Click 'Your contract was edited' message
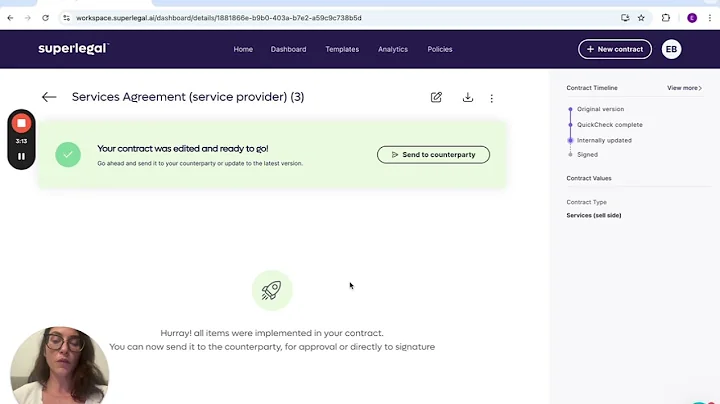 tap(183, 149)
